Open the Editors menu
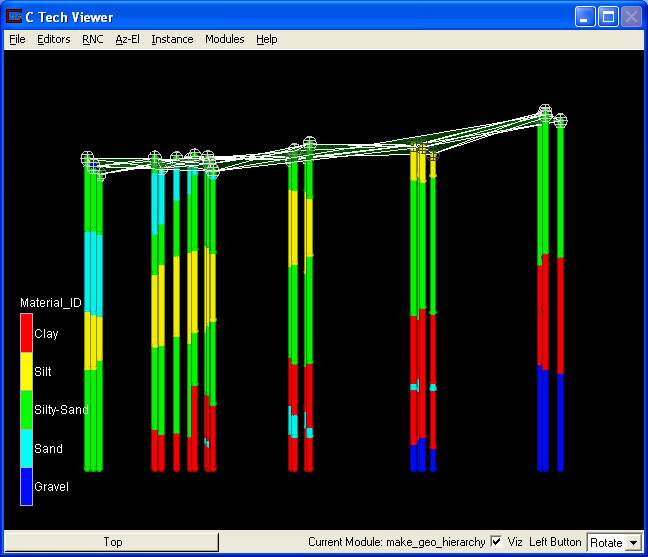Image resolution: width=648 pixels, height=557 pixels. pyautogui.click(x=54, y=39)
